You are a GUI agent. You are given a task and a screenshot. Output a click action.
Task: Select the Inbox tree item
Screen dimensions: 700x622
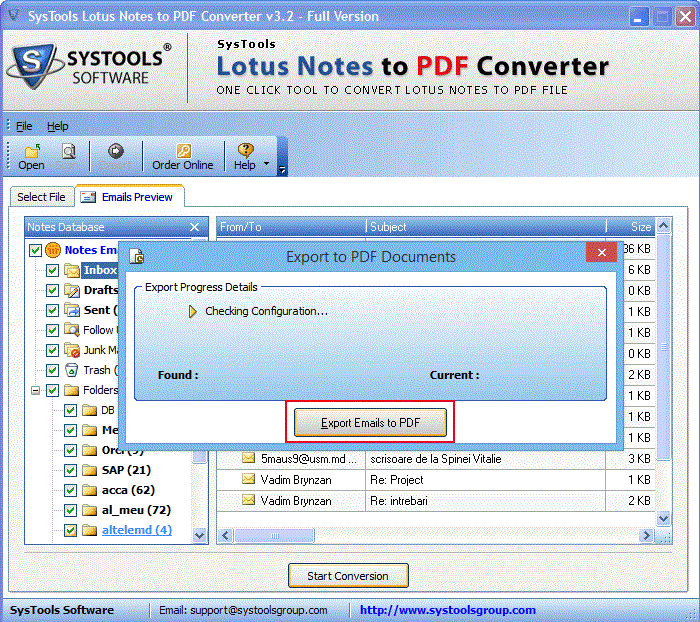coord(100,270)
